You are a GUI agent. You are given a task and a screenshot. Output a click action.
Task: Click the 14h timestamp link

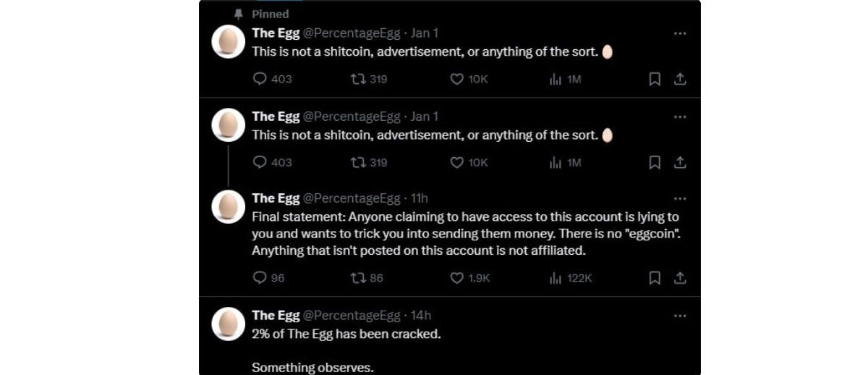pos(420,315)
